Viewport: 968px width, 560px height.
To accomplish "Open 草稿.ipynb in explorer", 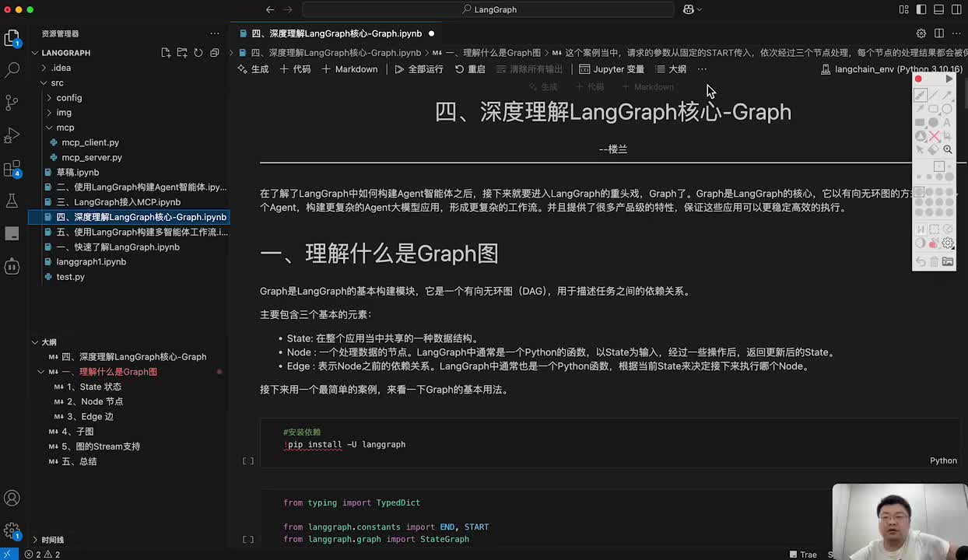I will click(x=77, y=172).
